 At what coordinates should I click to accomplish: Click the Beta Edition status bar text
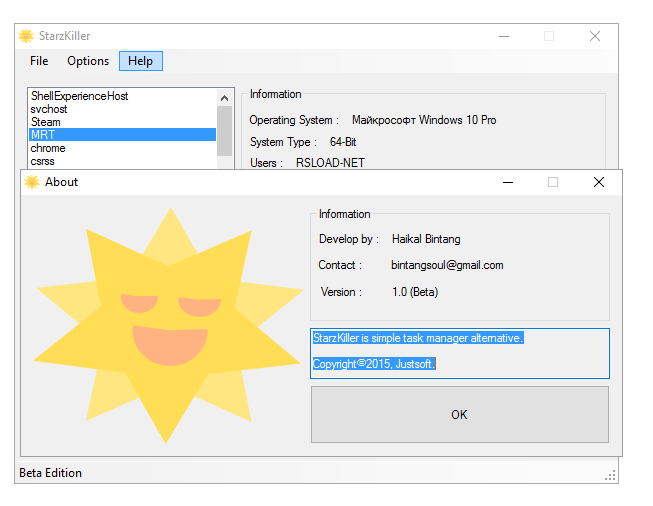pos(50,473)
